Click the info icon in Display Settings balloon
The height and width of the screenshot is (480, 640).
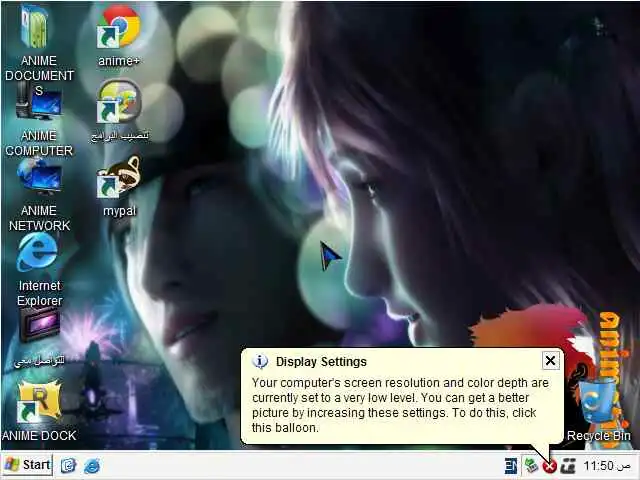[260, 361]
